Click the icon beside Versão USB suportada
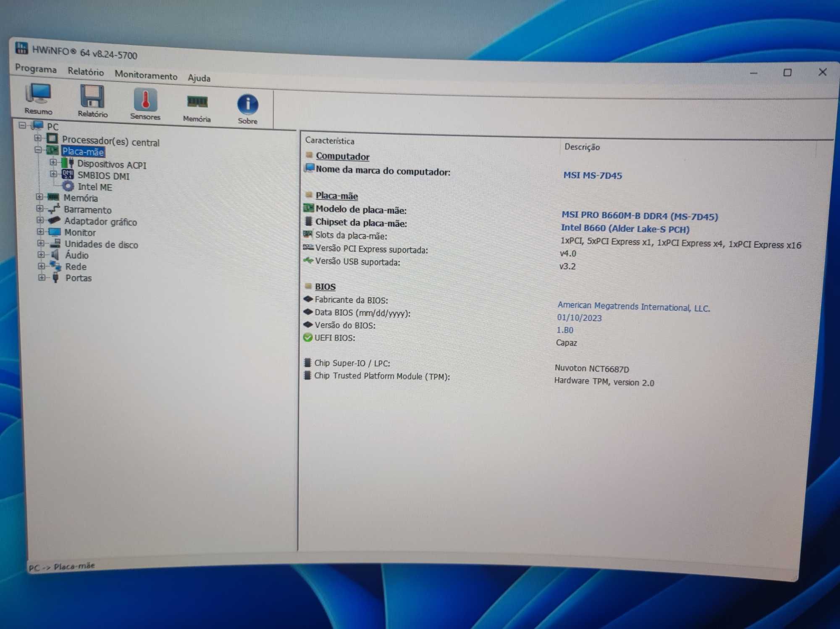Screen dimensions: 840x629 tap(308, 261)
